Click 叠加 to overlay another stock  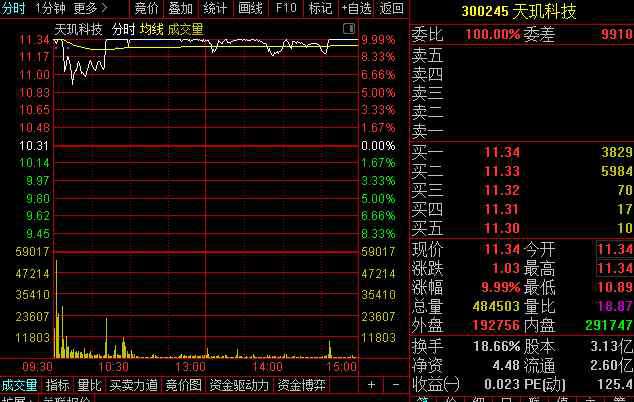coord(181,8)
